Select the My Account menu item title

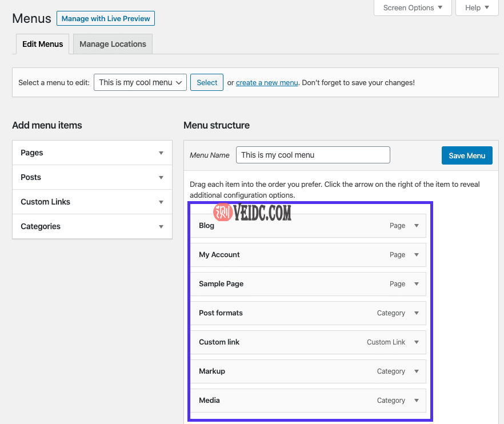coord(219,255)
